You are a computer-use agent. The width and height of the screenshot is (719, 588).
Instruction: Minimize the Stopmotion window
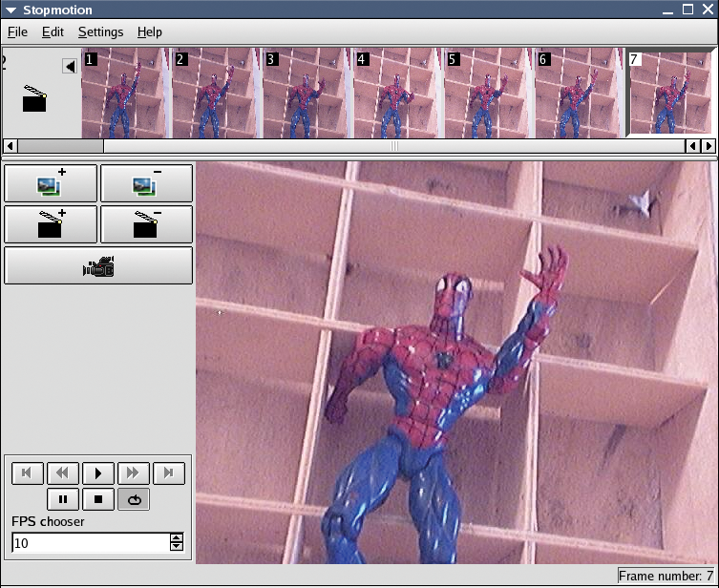667,10
